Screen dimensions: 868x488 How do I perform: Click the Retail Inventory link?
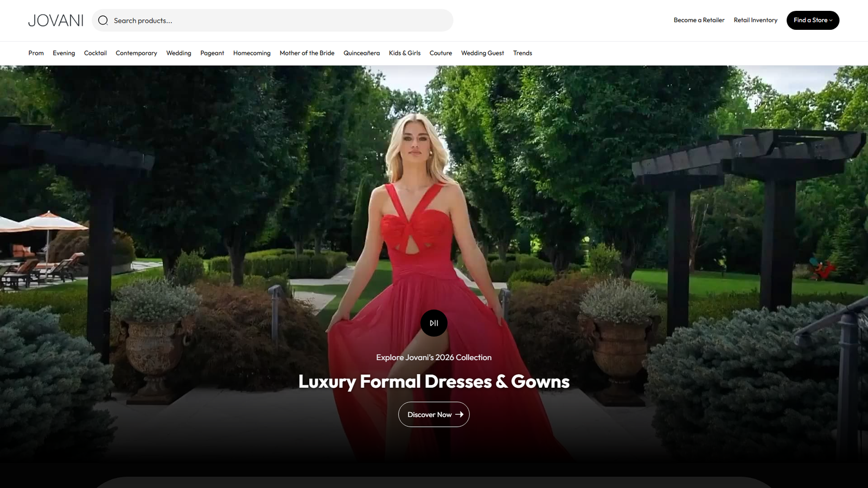[x=755, y=20]
